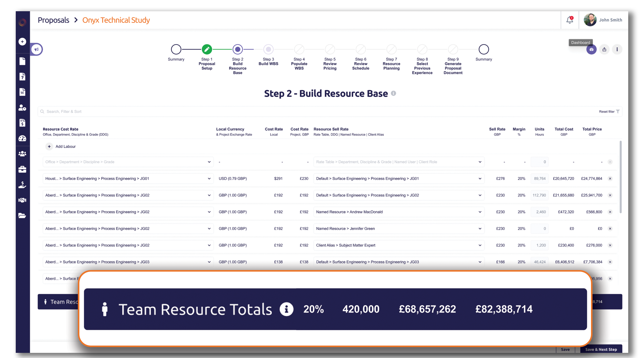Expand Client Alias Subject Matter Expert dropdown
Viewport: 644px width, 358px height.
tap(399, 245)
